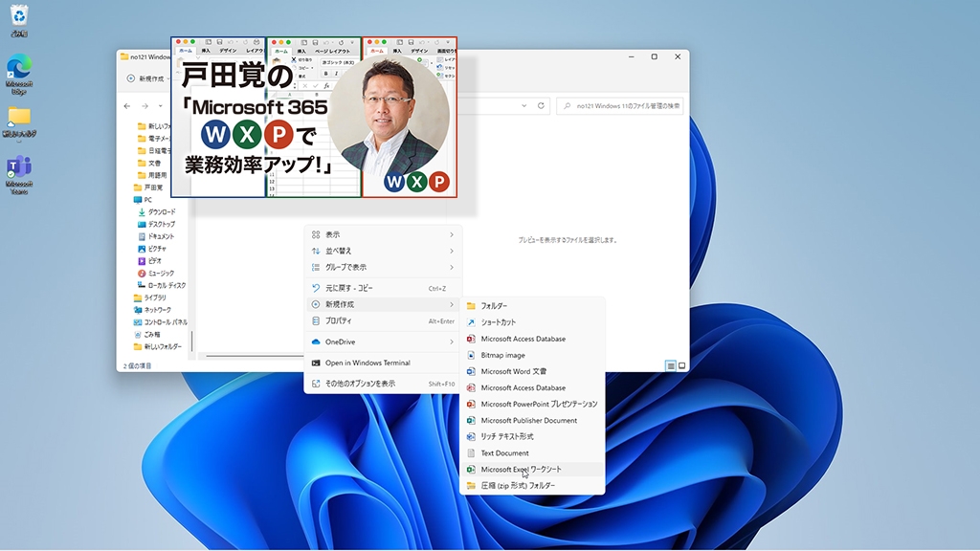Select the 電子メー folder in navigation pane

coord(154,139)
